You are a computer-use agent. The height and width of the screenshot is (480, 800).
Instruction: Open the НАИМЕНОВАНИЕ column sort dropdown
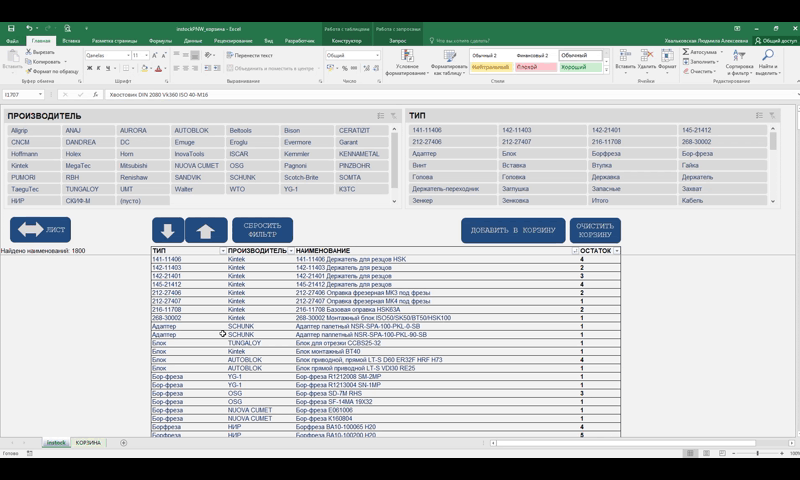575,251
